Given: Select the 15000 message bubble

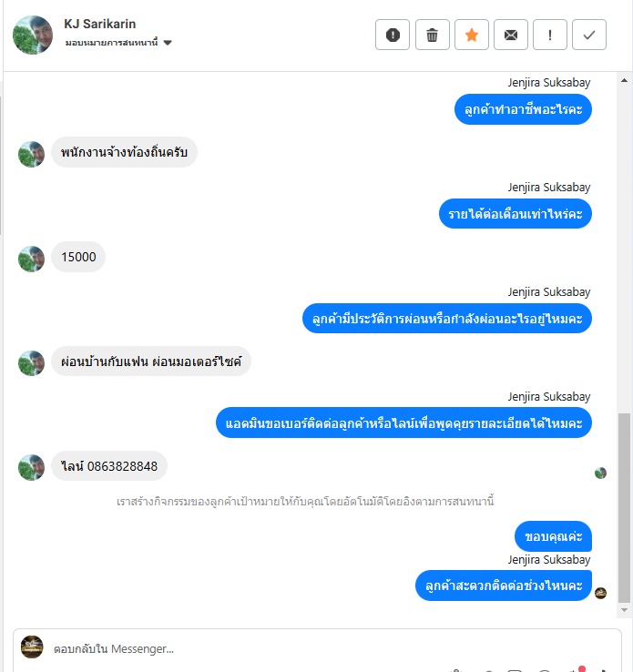Looking at the screenshot, I should tap(78, 257).
